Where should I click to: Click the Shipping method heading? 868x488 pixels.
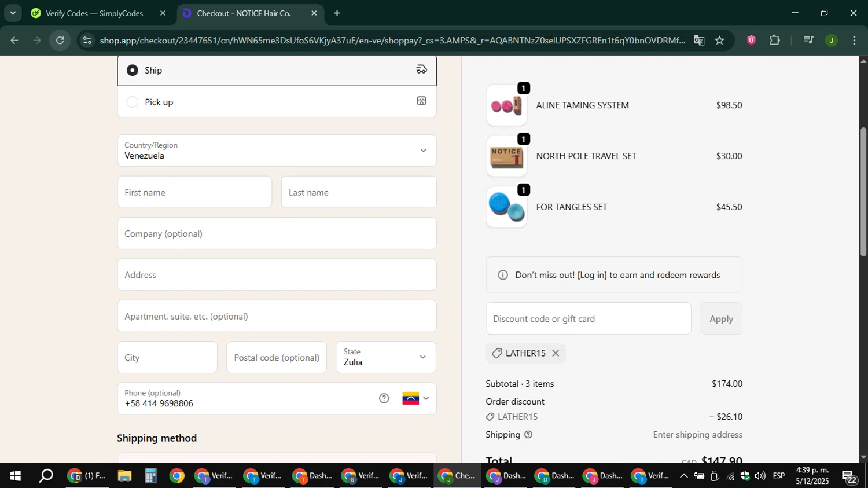pos(157,438)
